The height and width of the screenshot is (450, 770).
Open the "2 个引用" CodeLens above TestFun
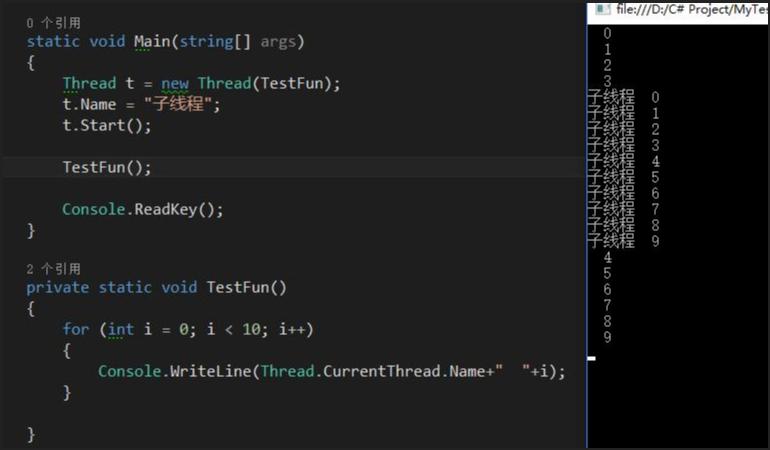pos(54,269)
